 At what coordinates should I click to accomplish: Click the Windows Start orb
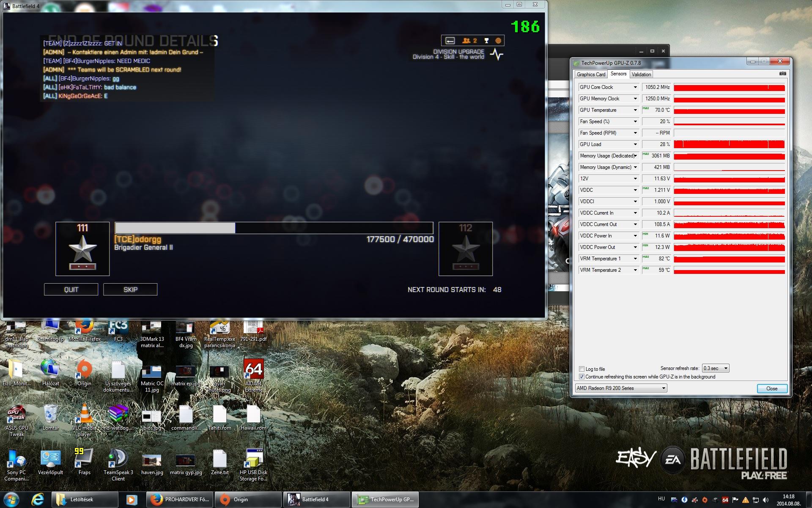12,500
